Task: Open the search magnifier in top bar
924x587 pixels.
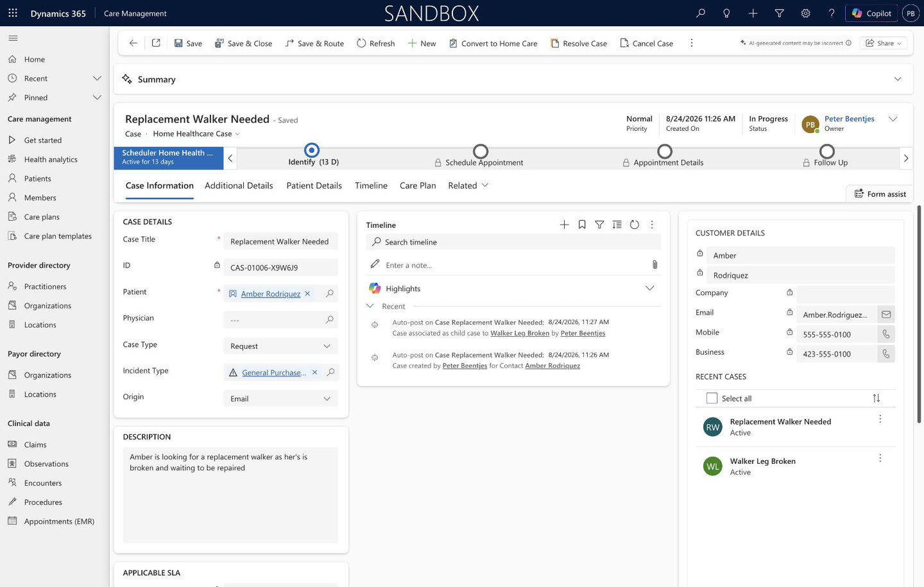Action: click(x=701, y=13)
